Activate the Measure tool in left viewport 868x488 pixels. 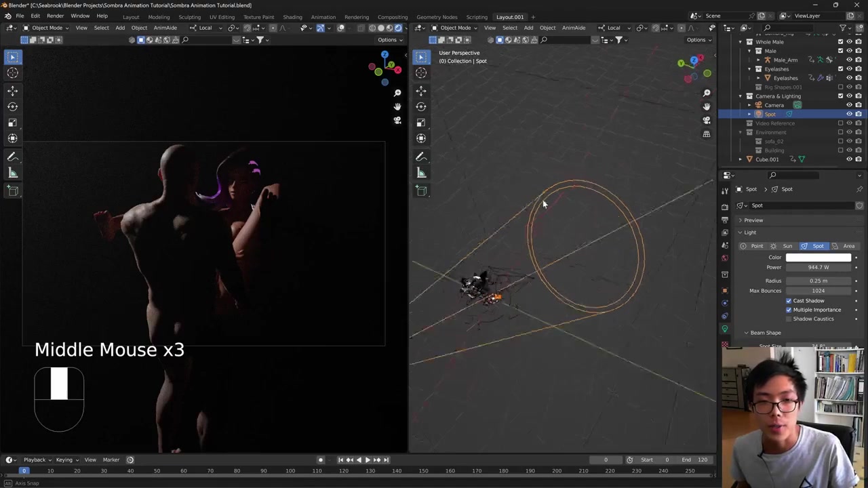12,173
